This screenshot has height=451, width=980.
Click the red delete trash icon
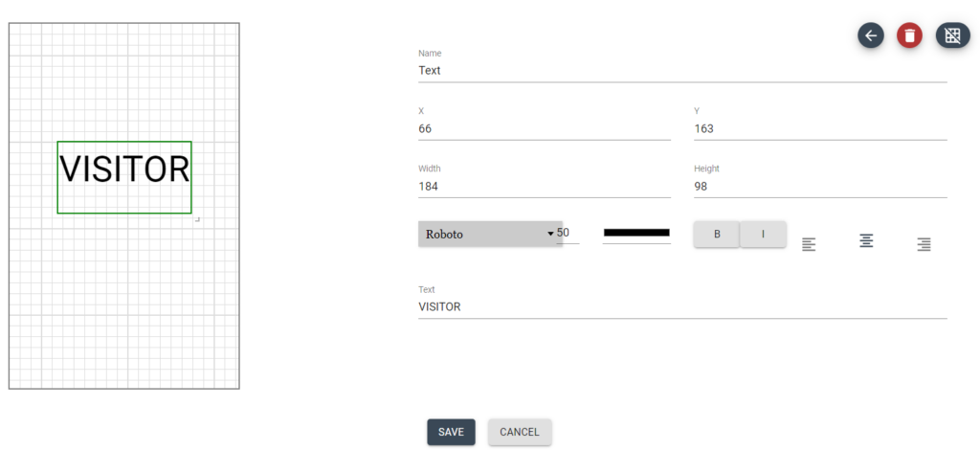click(909, 36)
